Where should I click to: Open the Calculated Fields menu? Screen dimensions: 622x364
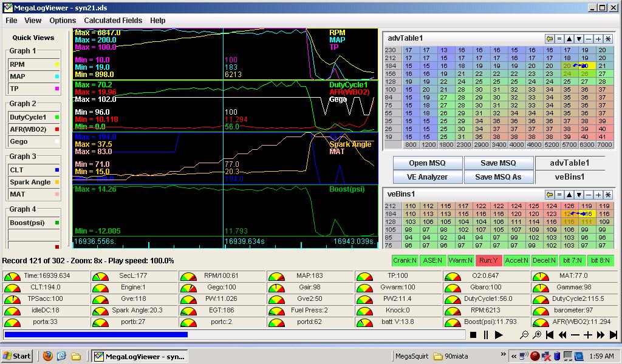pyautogui.click(x=113, y=20)
